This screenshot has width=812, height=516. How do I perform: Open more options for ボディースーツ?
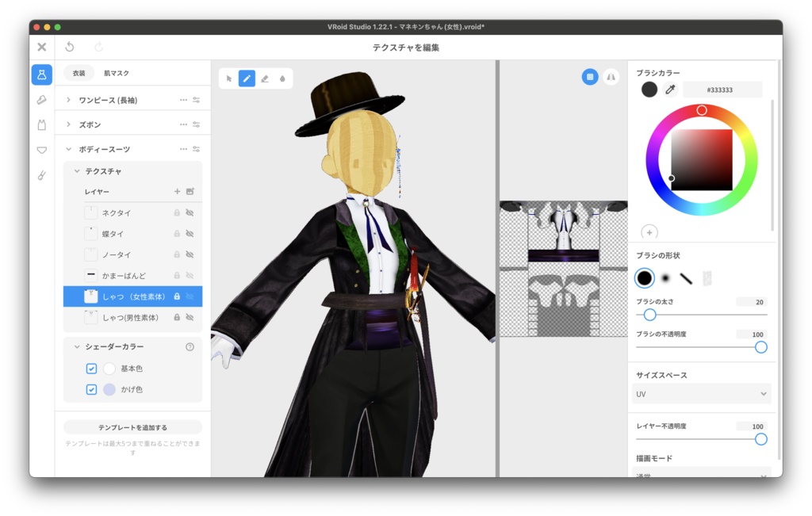pyautogui.click(x=183, y=149)
